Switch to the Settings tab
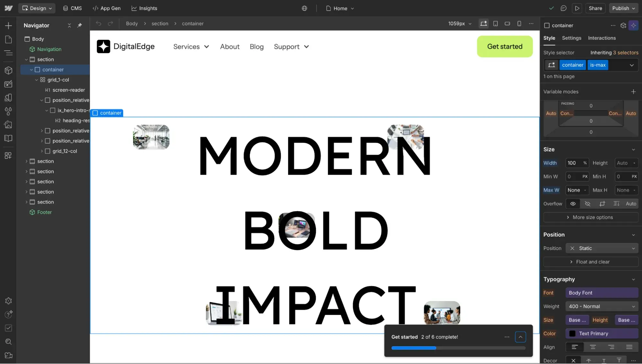The width and height of the screenshot is (642, 364). click(571, 38)
